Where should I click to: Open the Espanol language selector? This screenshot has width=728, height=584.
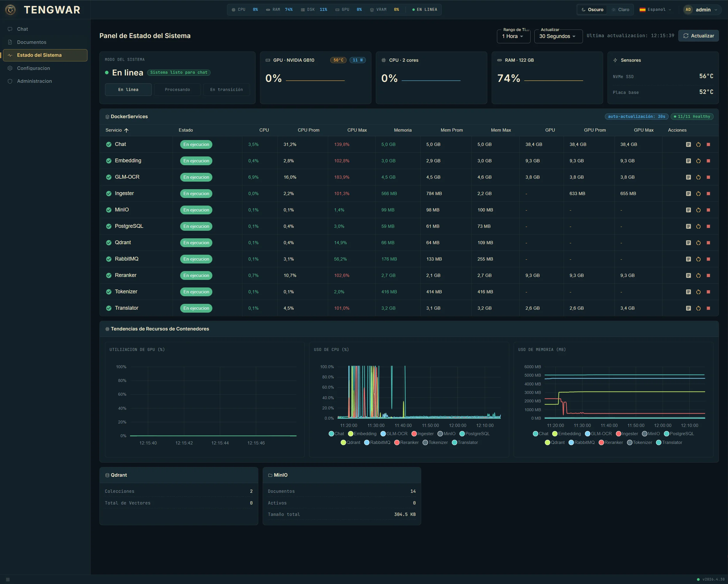[x=655, y=9]
